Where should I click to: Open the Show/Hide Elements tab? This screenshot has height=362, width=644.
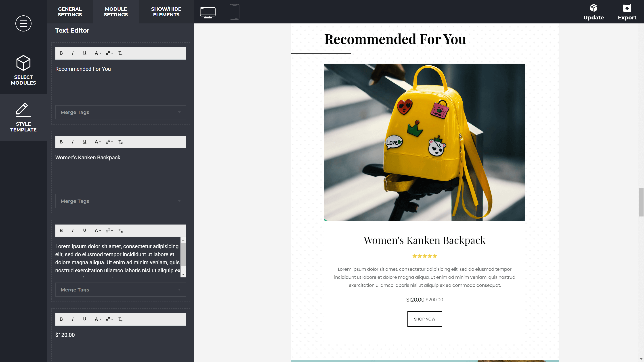coord(166,12)
